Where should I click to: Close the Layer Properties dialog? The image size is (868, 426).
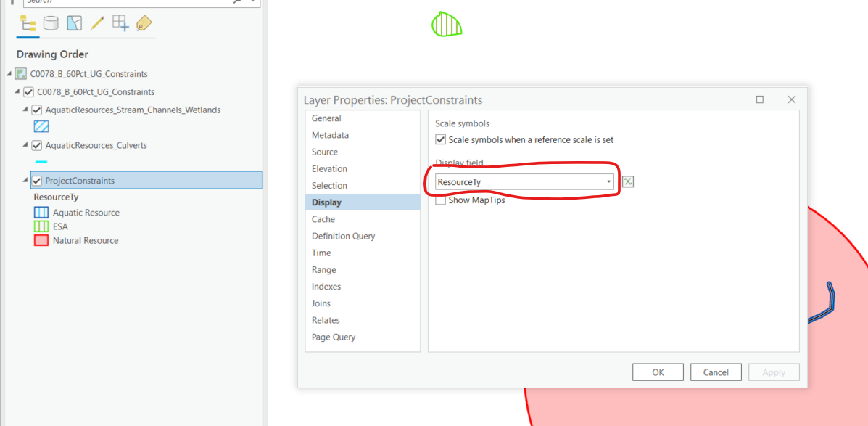click(x=792, y=99)
